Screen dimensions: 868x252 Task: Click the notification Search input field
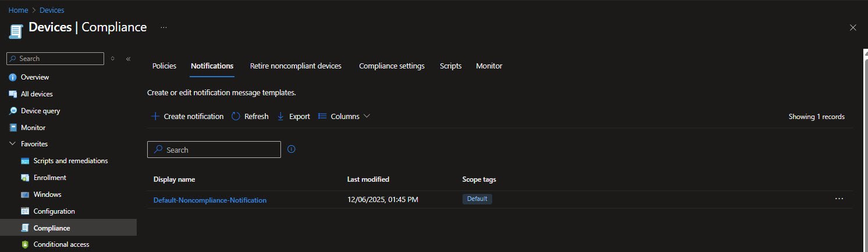point(214,150)
